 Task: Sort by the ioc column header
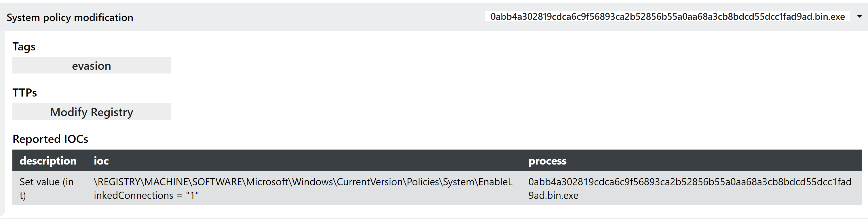pos(101,161)
